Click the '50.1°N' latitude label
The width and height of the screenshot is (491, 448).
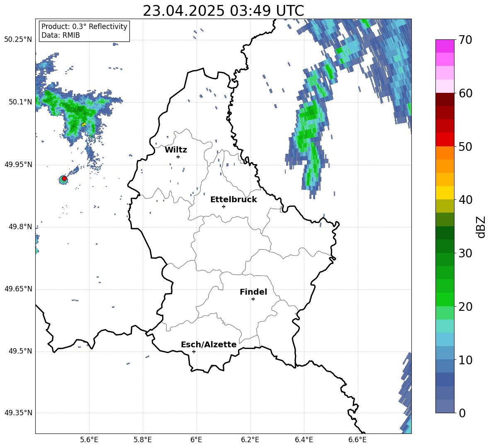[x=20, y=102]
